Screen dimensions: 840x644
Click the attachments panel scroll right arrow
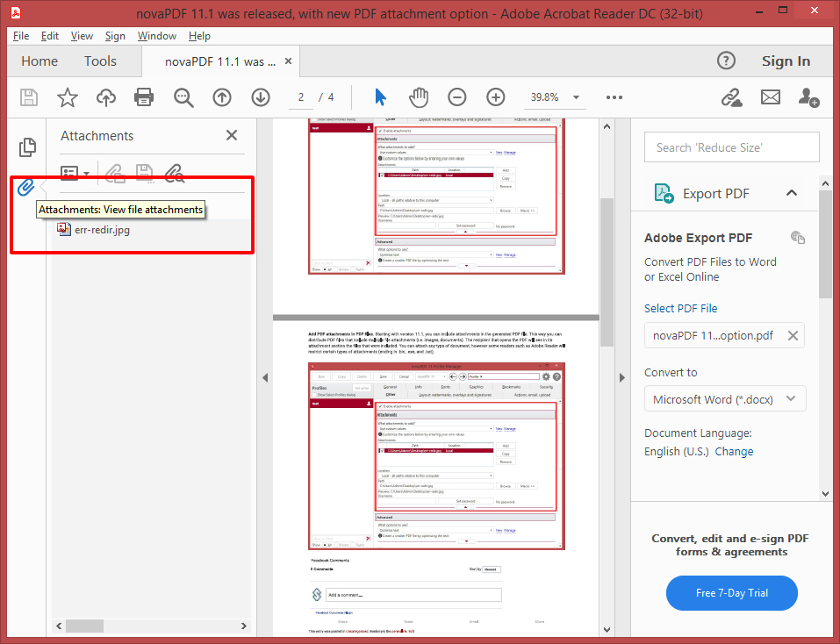pos(244,626)
